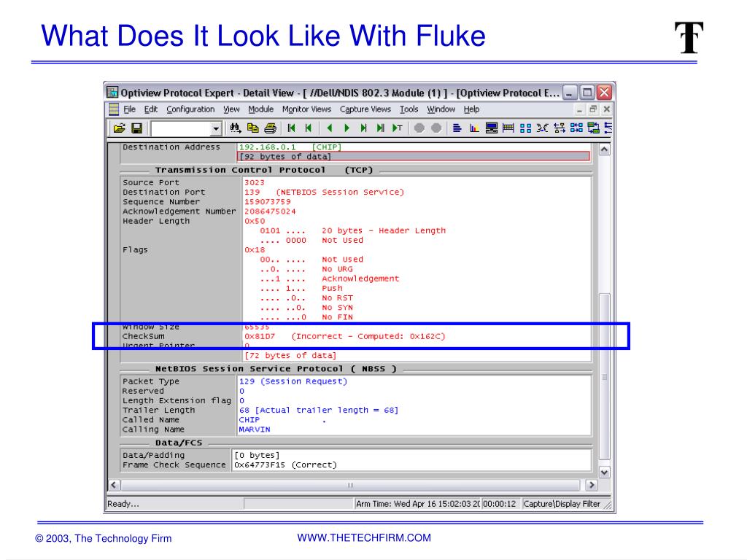Click horizontal scrollbar right arrow
Screen dimensions: 747x560
coord(591,485)
